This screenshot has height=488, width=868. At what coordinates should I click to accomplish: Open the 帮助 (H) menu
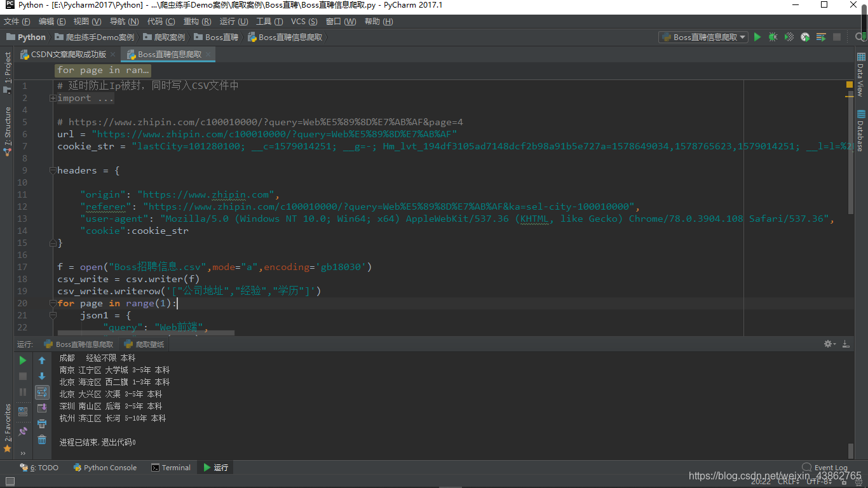coord(379,22)
